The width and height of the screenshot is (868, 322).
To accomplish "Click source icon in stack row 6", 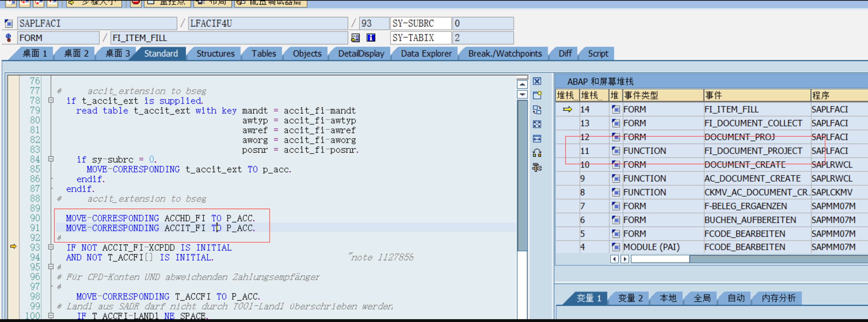I will (x=616, y=220).
